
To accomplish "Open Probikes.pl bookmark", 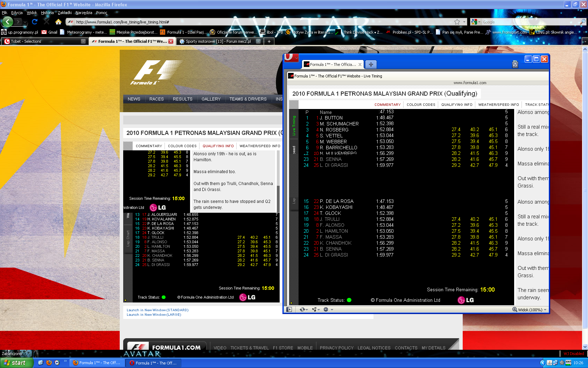I will point(409,32).
